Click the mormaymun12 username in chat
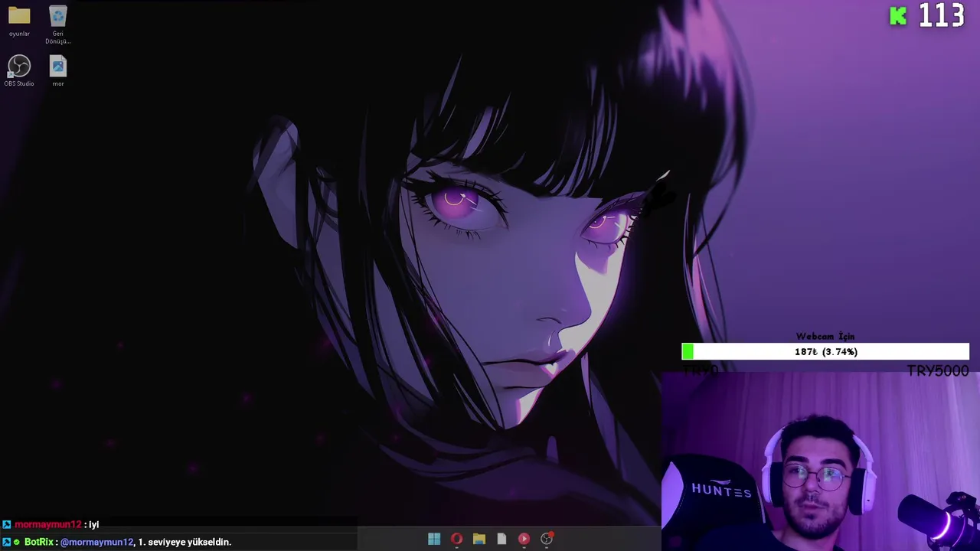980x551 pixels. [x=47, y=524]
